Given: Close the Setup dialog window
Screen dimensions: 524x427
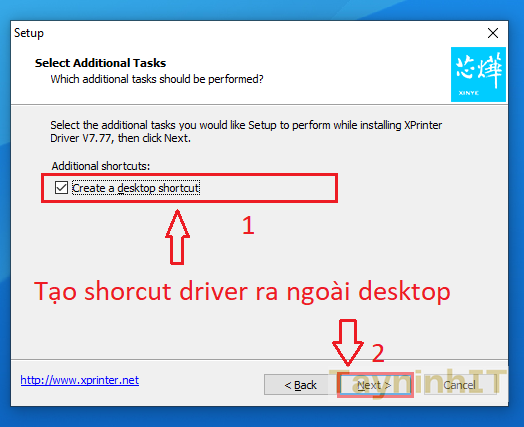Looking at the screenshot, I should pos(493,33).
